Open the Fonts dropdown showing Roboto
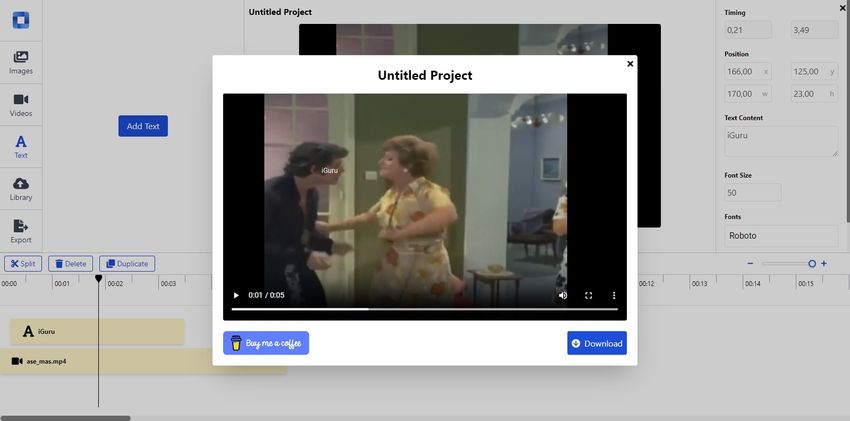This screenshot has width=850, height=421. pos(781,236)
